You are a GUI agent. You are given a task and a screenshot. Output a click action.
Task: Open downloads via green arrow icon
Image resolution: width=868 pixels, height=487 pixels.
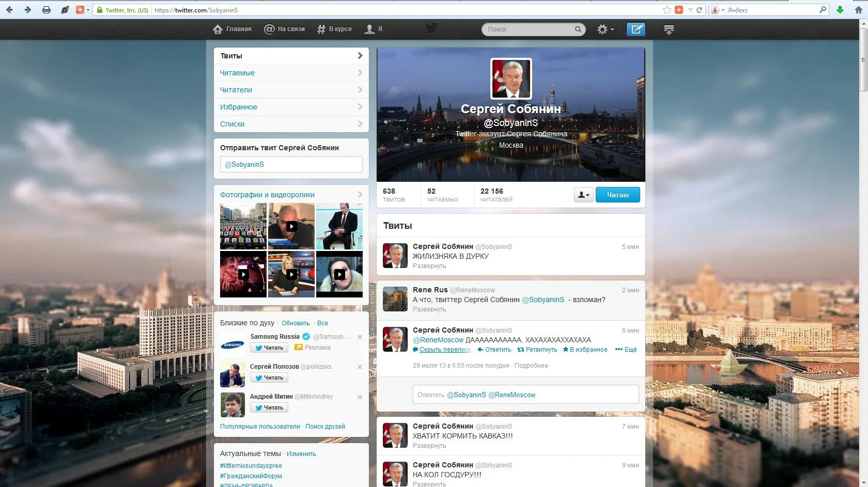[840, 10]
